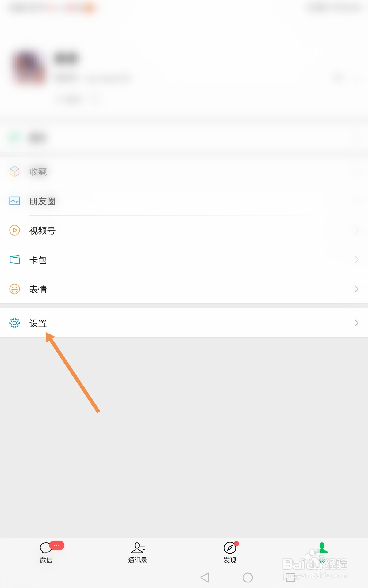Tap the blurred profile avatar
Image resolution: width=368 pixels, height=588 pixels.
coord(29,67)
